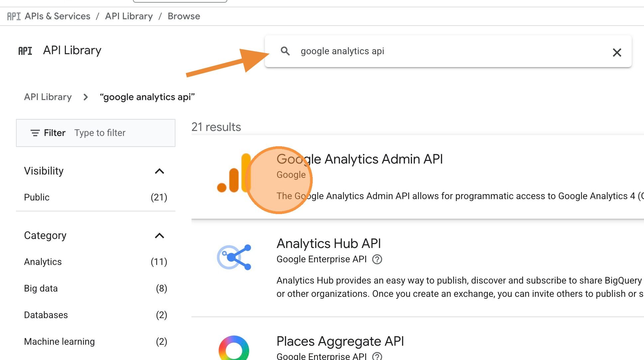Click the API Library logo icon
The image size is (644, 360).
[x=25, y=50]
